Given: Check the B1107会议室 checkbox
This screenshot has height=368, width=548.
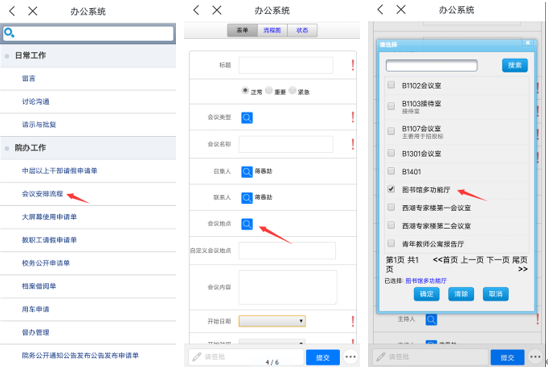Looking at the screenshot, I should pyautogui.click(x=391, y=131).
